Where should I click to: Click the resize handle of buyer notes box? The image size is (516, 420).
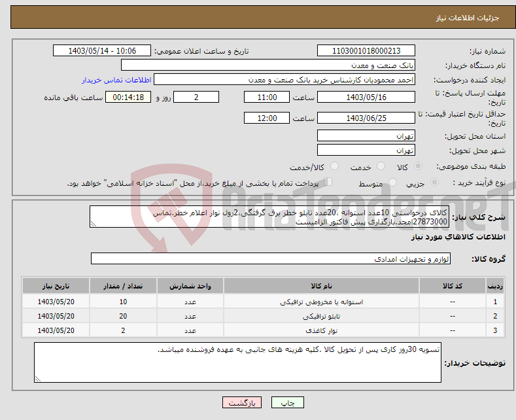38,379
